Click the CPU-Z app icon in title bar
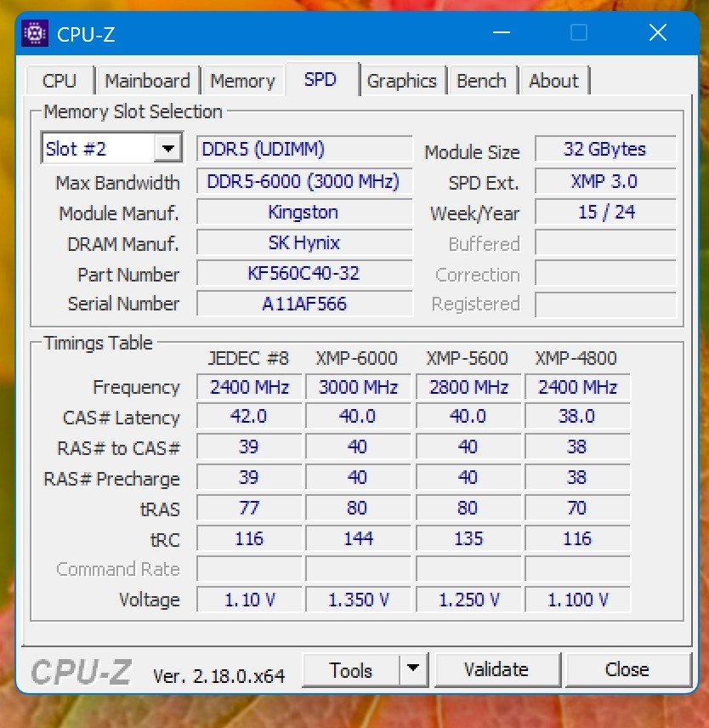Screen dimensions: 709x728 pyautogui.click(x=35, y=33)
